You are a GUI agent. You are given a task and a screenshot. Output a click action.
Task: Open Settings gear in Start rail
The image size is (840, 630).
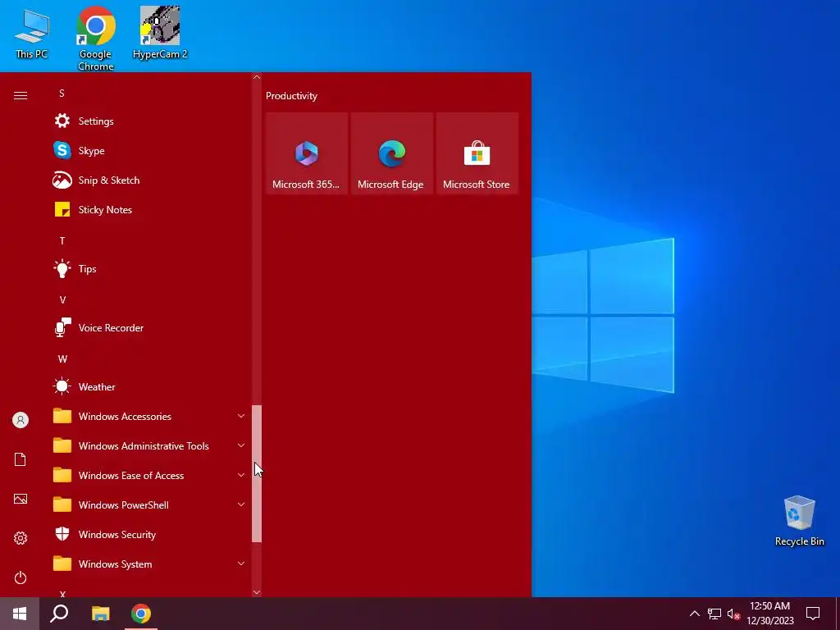21,538
